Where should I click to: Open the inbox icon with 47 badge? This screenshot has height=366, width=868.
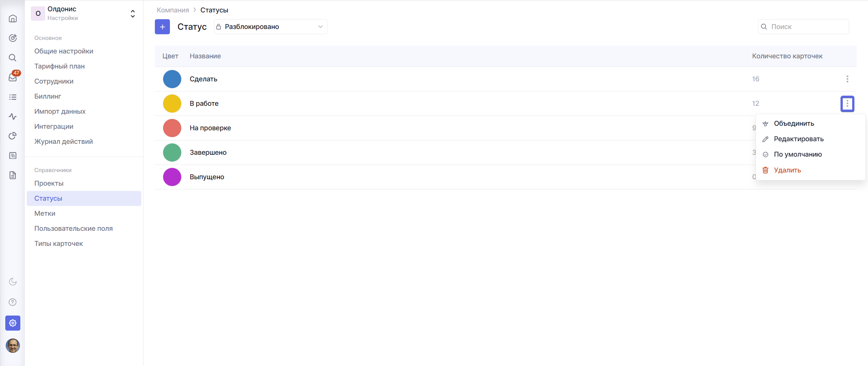click(13, 77)
